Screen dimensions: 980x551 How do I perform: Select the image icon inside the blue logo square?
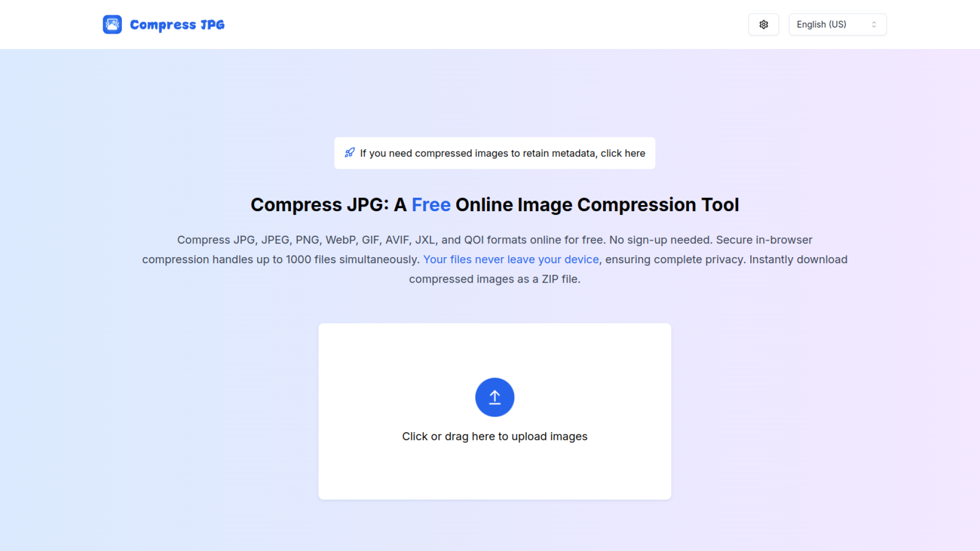pos(112,24)
